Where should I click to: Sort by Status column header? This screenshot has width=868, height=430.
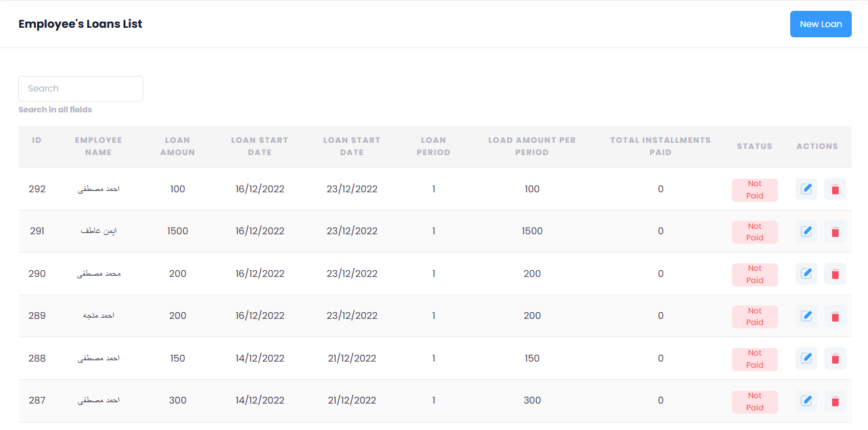(754, 146)
